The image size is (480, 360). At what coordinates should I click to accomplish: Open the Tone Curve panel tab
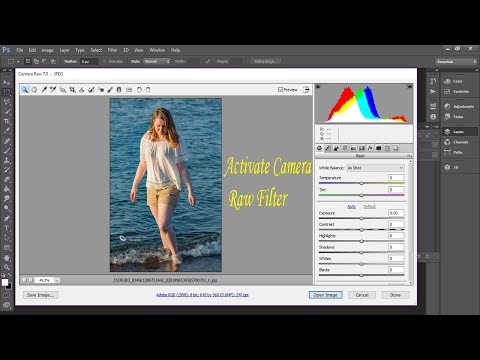coord(328,148)
